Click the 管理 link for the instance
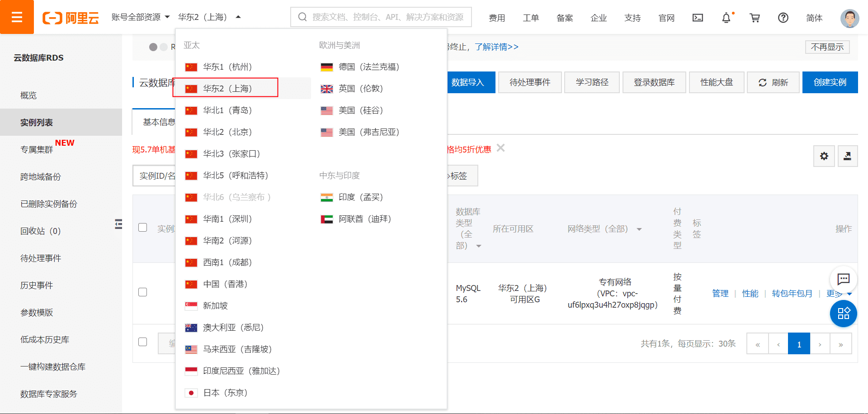The width and height of the screenshot is (868, 414). 720,294
